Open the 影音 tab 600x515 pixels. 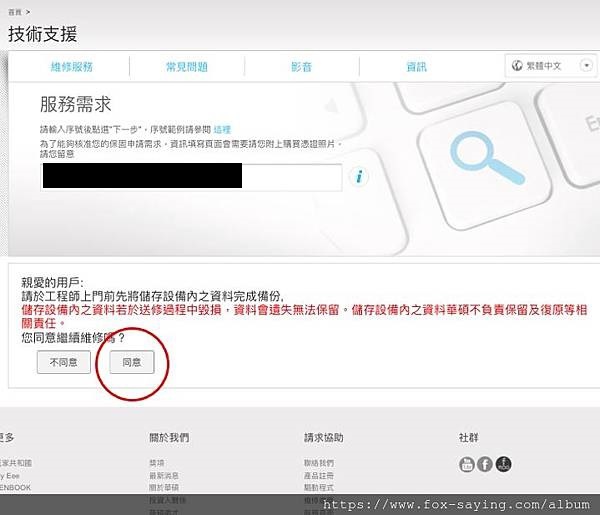click(x=302, y=67)
